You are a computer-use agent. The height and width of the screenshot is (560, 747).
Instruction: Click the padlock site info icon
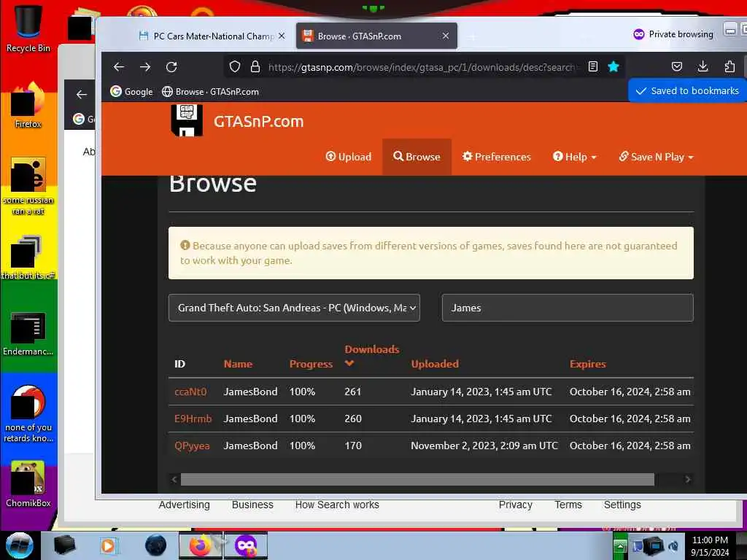(255, 66)
